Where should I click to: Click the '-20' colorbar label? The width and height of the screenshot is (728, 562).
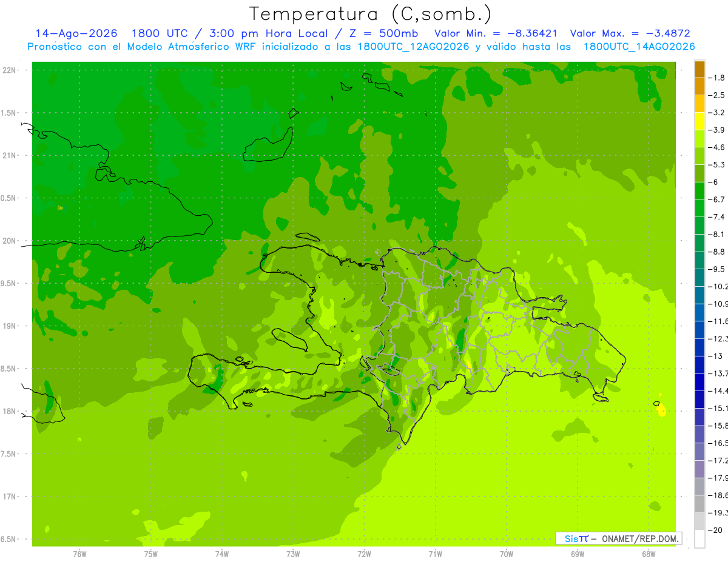click(x=716, y=530)
